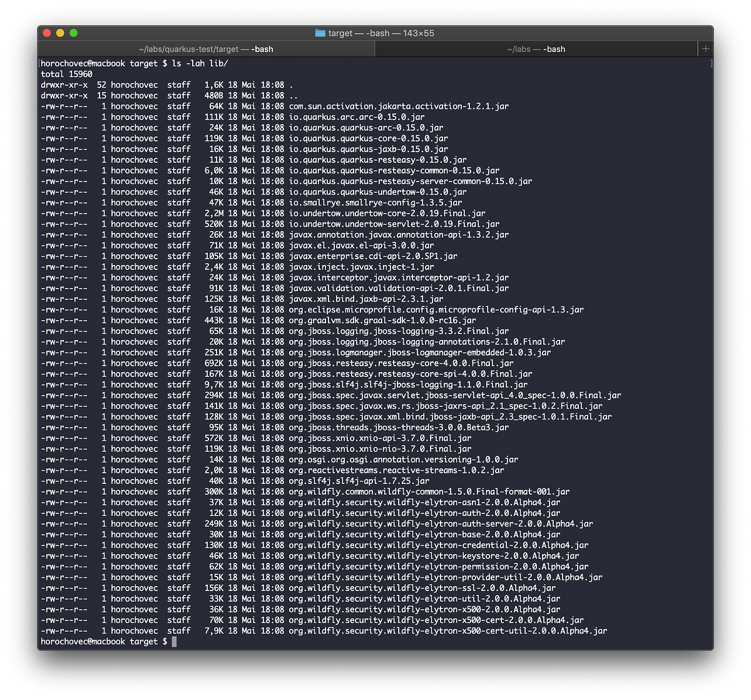751x700 pixels.
Task: Close the Terminal window with red button
Action: coord(47,33)
